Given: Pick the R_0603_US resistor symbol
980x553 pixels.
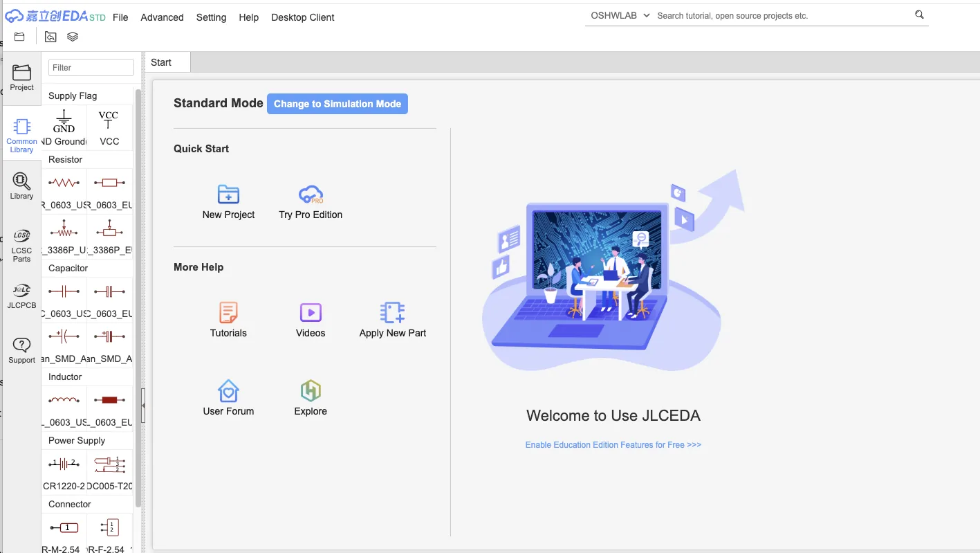Looking at the screenshot, I should (x=64, y=183).
